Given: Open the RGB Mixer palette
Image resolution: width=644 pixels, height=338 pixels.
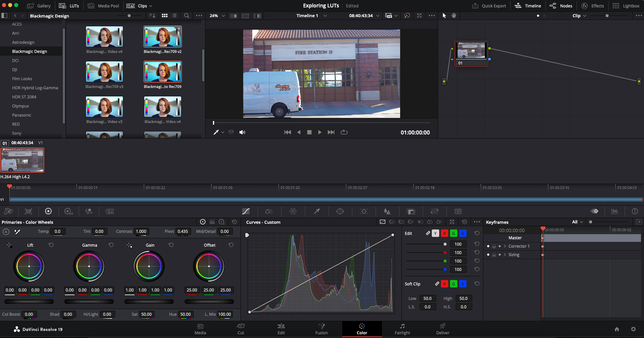Looking at the screenshot, I should click(x=89, y=211).
